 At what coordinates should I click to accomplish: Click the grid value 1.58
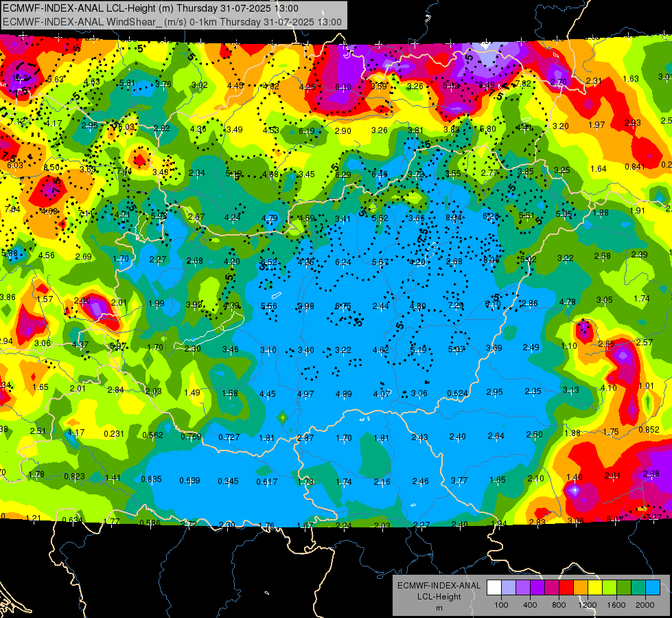(x=230, y=393)
